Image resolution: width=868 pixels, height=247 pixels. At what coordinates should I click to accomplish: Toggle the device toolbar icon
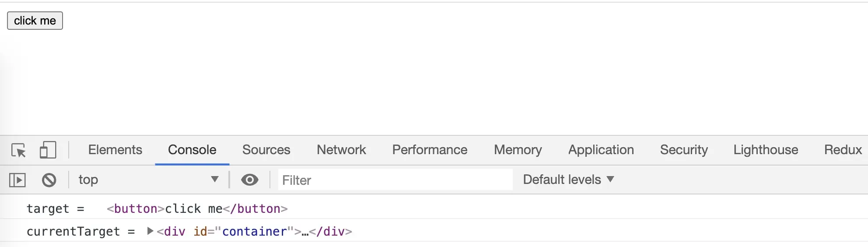coord(48,150)
